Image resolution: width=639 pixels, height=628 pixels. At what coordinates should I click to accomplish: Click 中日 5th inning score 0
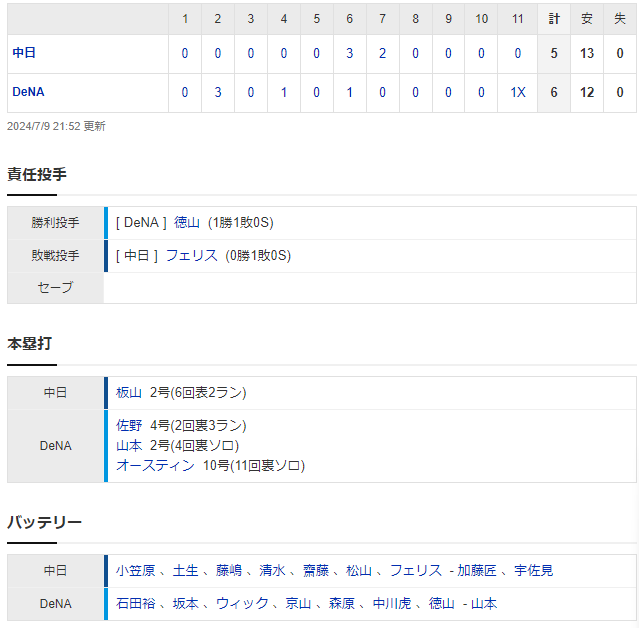(316, 53)
